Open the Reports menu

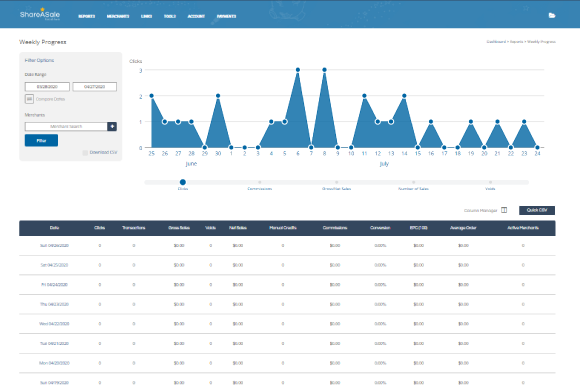coord(87,16)
